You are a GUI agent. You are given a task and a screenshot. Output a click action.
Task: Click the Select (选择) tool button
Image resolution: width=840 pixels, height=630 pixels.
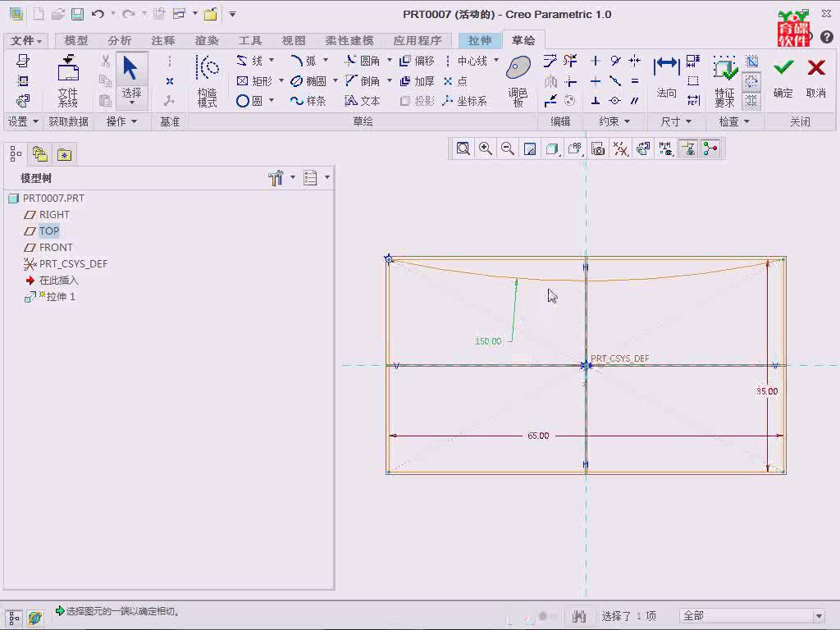[131, 80]
